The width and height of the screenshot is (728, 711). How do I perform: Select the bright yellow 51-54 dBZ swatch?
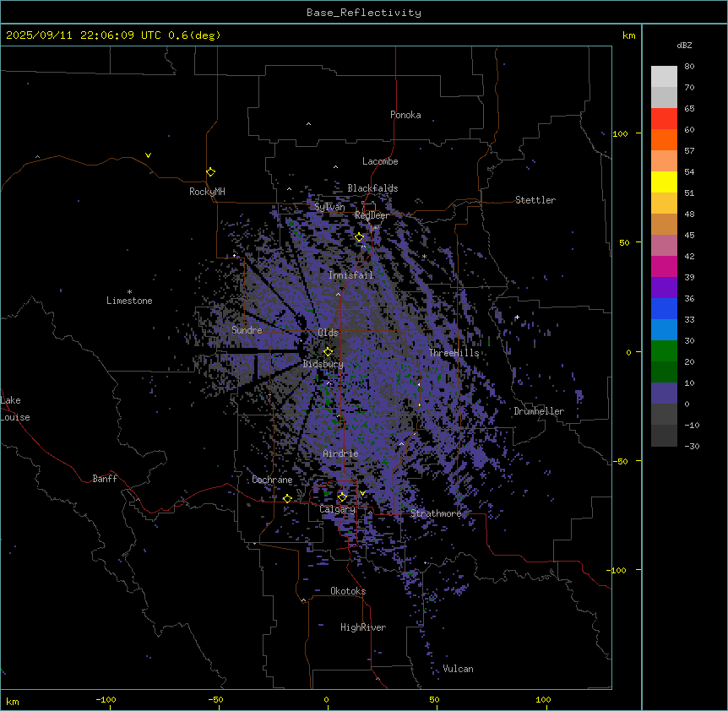(664, 182)
